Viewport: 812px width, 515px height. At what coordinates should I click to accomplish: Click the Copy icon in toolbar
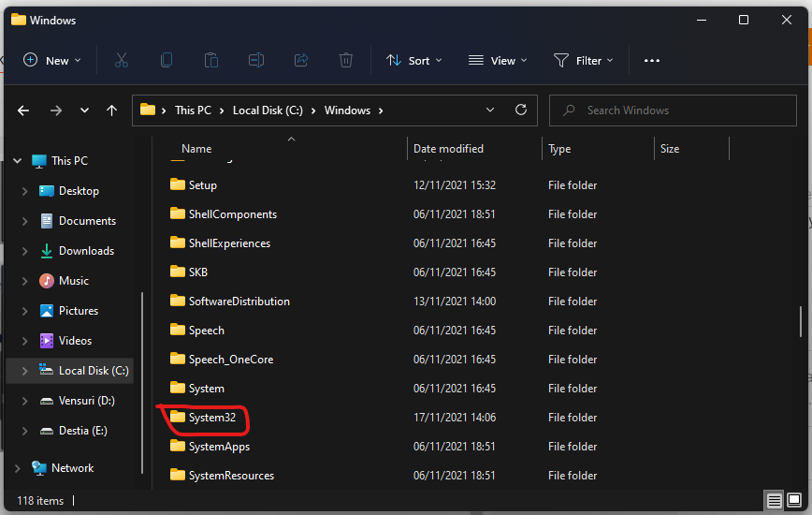tap(167, 61)
